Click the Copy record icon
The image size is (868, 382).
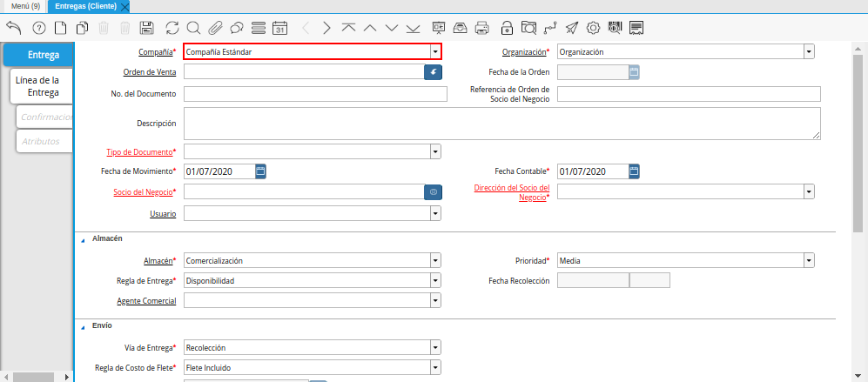[x=83, y=28]
